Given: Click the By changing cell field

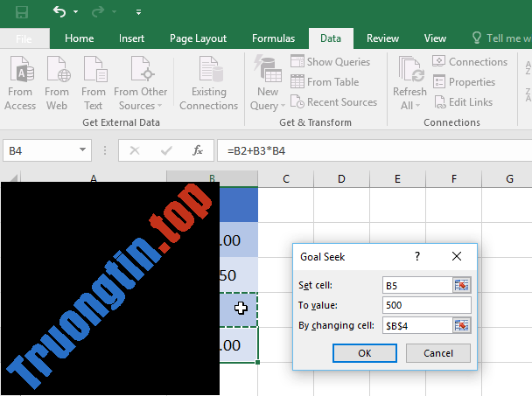Looking at the screenshot, I should point(417,325).
